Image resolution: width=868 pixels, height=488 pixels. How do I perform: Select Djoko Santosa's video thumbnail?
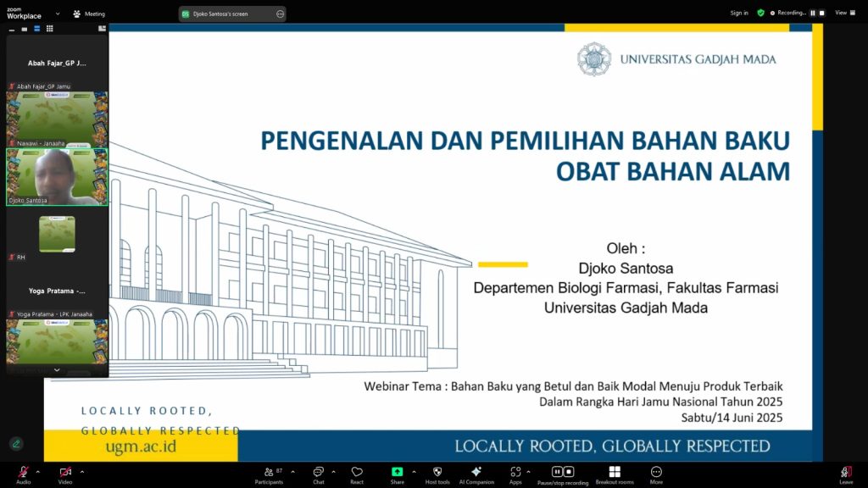(x=57, y=177)
